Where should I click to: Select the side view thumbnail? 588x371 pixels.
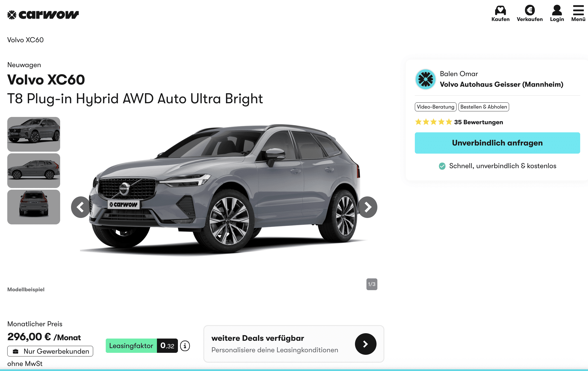34,171
